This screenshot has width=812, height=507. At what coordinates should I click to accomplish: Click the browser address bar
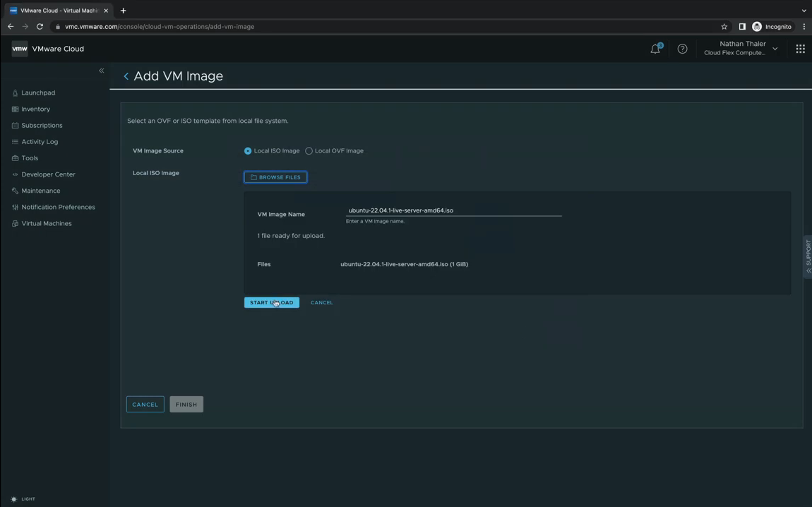click(x=388, y=26)
